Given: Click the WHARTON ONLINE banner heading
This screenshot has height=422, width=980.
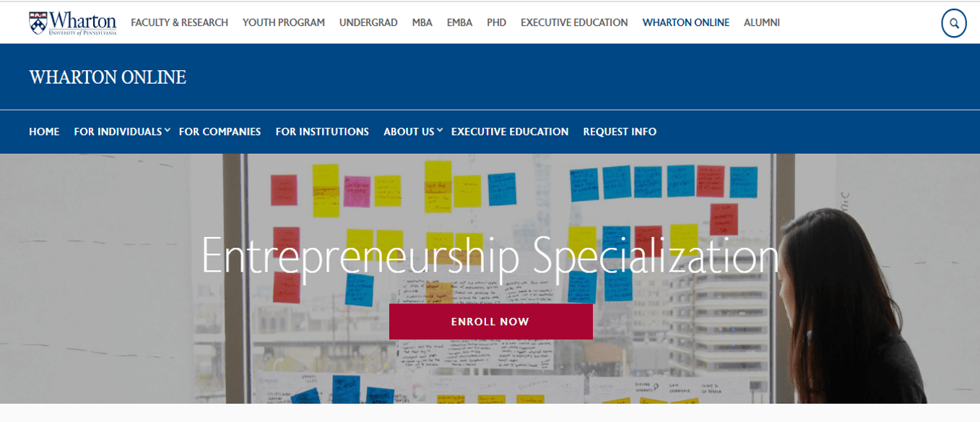Looking at the screenshot, I should [x=107, y=77].
